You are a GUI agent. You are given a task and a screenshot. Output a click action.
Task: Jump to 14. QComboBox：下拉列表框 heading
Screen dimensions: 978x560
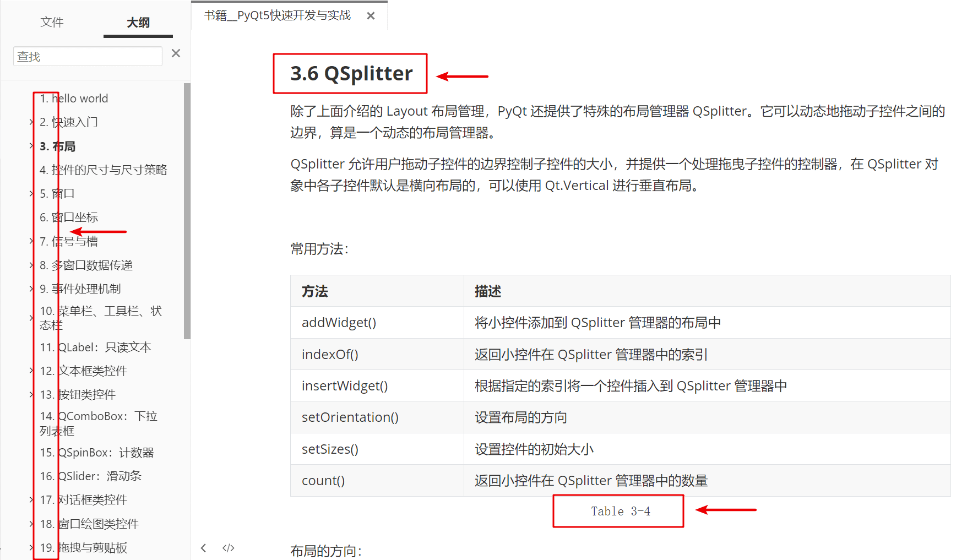tap(99, 423)
